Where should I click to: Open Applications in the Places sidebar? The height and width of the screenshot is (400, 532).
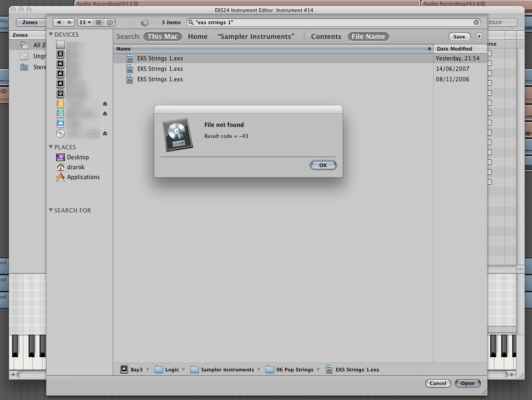coord(78,177)
